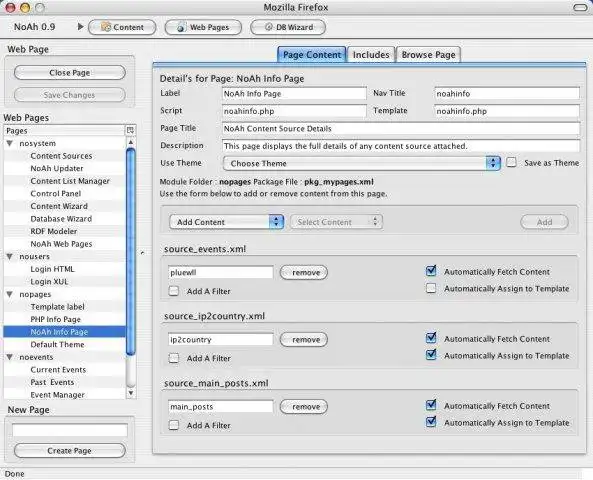Click the pluewll source name field
The width and height of the screenshot is (593, 480).
220,272
